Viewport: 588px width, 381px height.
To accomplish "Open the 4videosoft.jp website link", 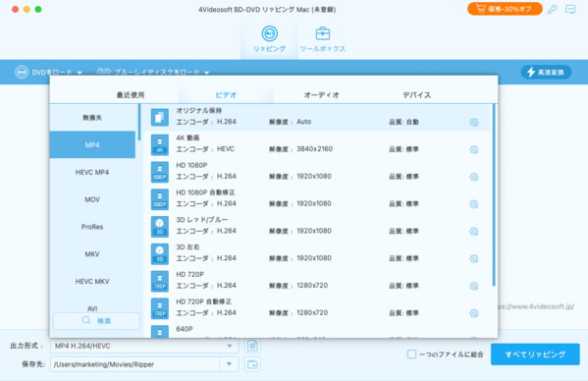I will coord(537,306).
